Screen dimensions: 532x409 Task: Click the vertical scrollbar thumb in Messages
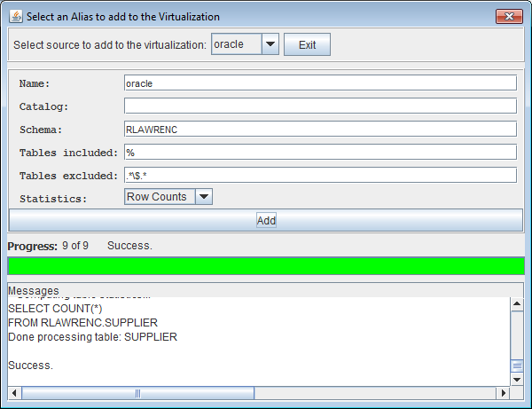(x=517, y=366)
